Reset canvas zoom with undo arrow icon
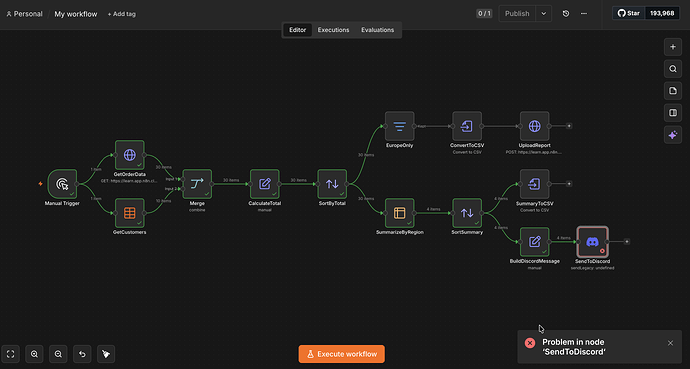This screenshot has width=690, height=369. tap(82, 354)
